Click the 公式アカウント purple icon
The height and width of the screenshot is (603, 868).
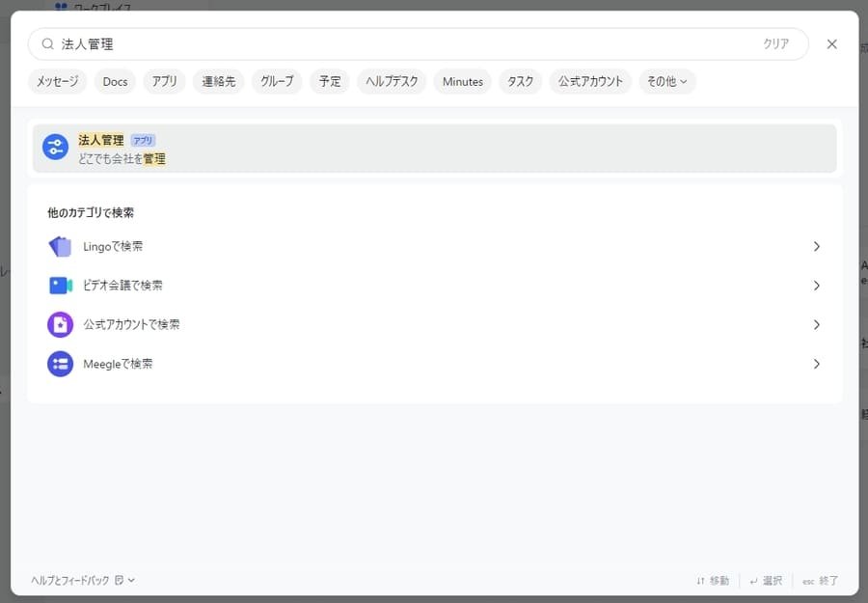[x=60, y=325]
